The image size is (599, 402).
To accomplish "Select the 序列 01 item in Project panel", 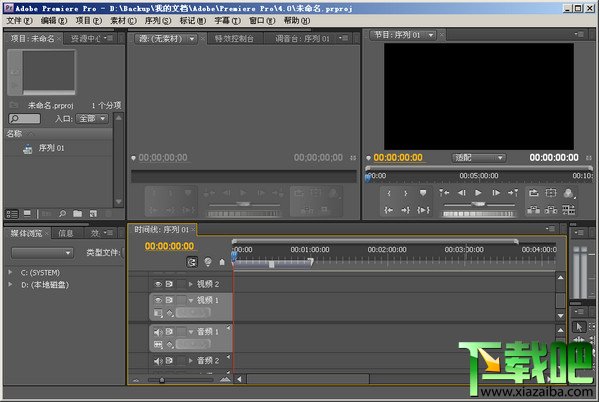I will (x=51, y=148).
